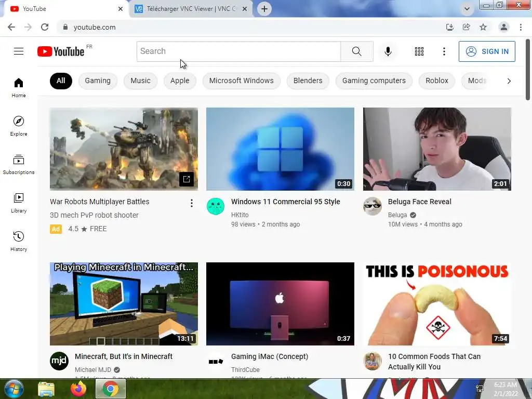Open Gaming iMac (Concept) video title
The height and width of the screenshot is (399, 532).
click(x=270, y=356)
